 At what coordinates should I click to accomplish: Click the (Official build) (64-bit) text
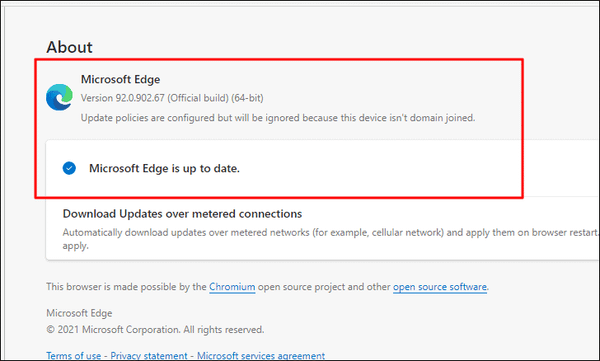pos(216,98)
